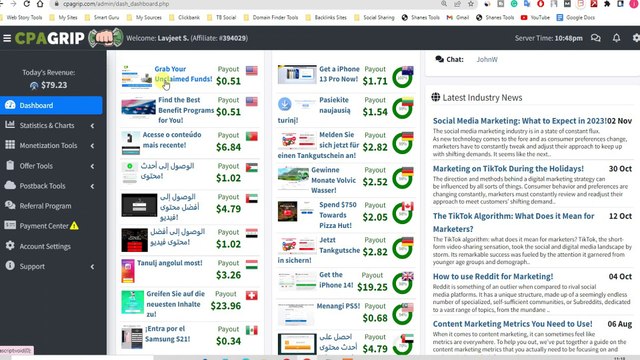Click the US flag on Grab Your Unclaimed Funds
Screen dimensions: 640x360
[x=251, y=71]
